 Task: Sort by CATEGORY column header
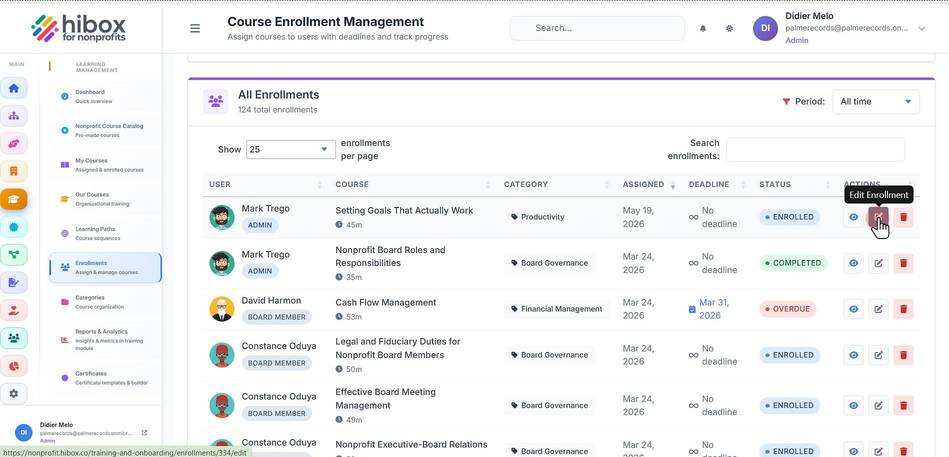pyautogui.click(x=557, y=185)
